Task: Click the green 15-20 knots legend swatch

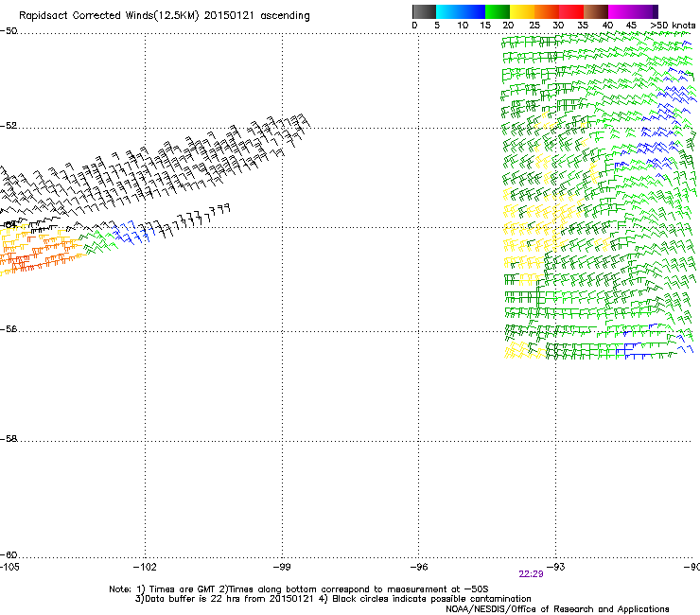Action: [x=498, y=11]
